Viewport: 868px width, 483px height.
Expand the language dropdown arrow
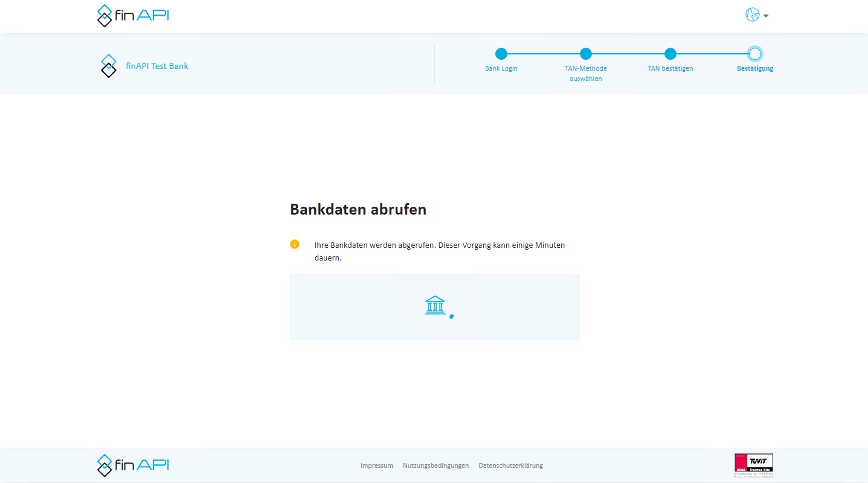click(x=766, y=16)
